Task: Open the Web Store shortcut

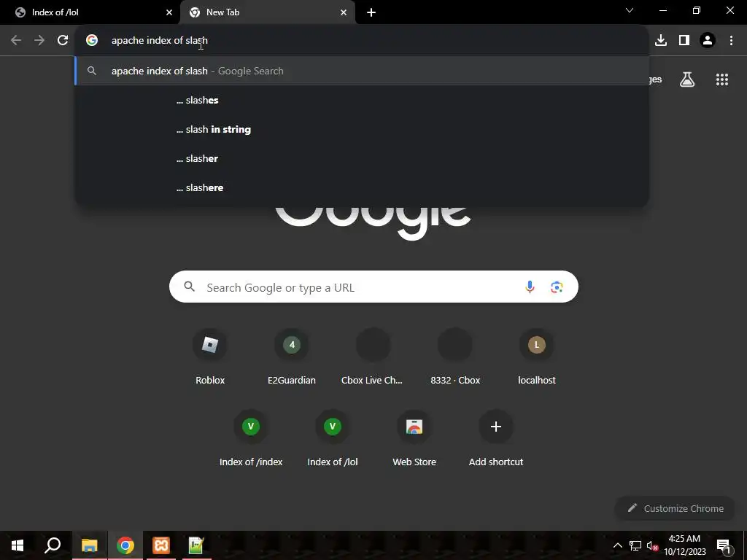Action: 414,438
